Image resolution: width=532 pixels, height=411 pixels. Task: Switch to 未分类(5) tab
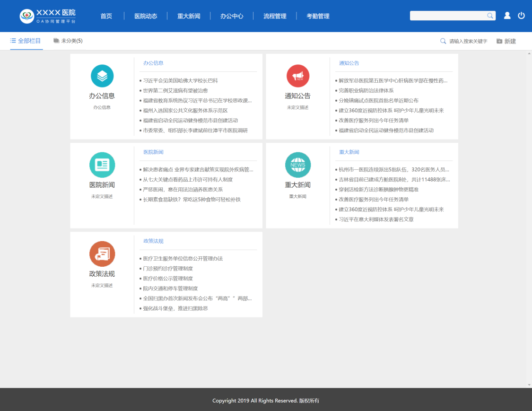(68, 41)
